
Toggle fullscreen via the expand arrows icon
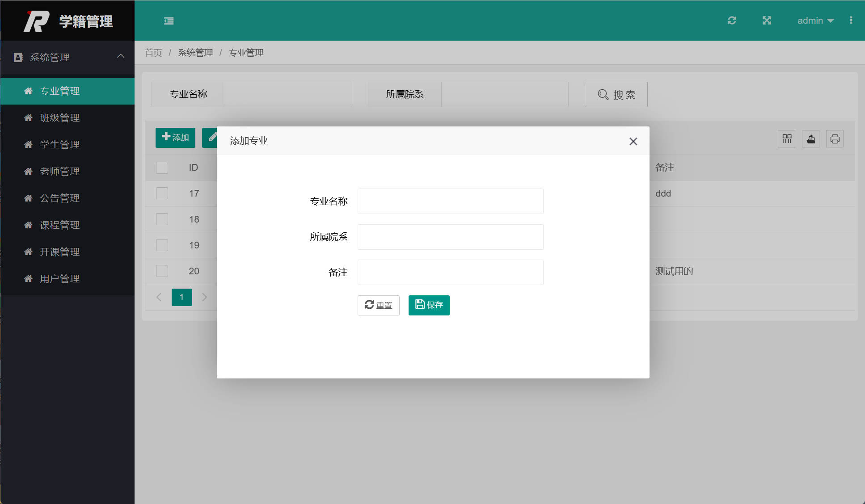click(x=767, y=20)
